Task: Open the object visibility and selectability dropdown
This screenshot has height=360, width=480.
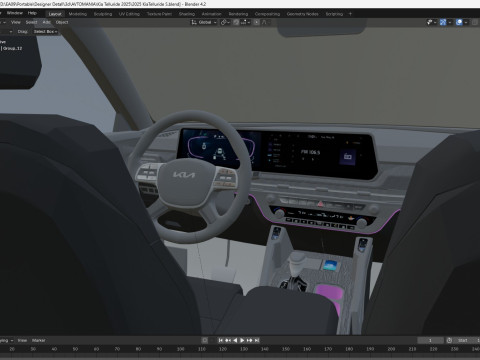Action: pyautogui.click(x=431, y=22)
